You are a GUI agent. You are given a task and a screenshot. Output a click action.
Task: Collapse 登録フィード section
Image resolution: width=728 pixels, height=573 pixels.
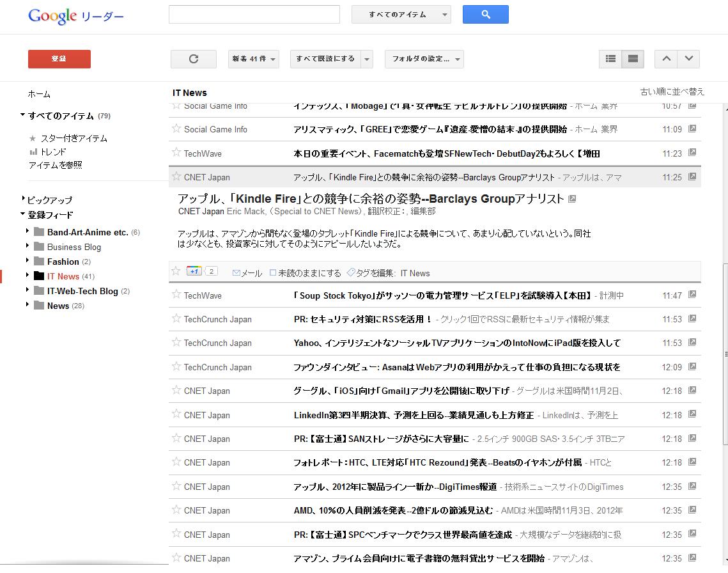click(23, 214)
